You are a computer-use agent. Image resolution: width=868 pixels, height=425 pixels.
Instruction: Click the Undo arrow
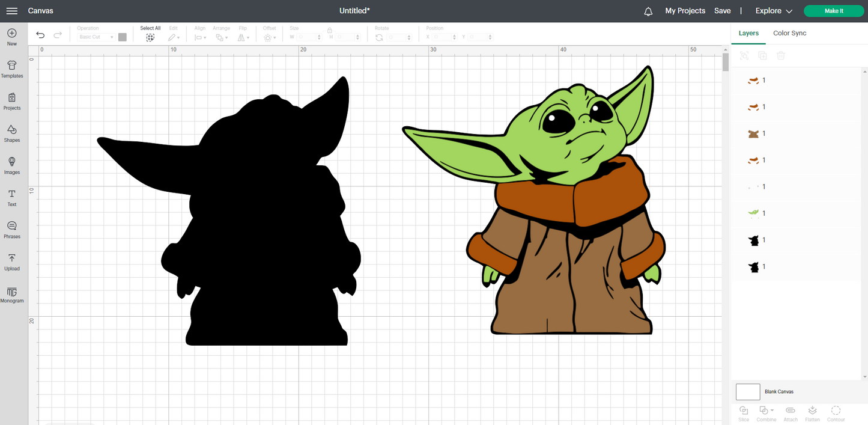(40, 35)
